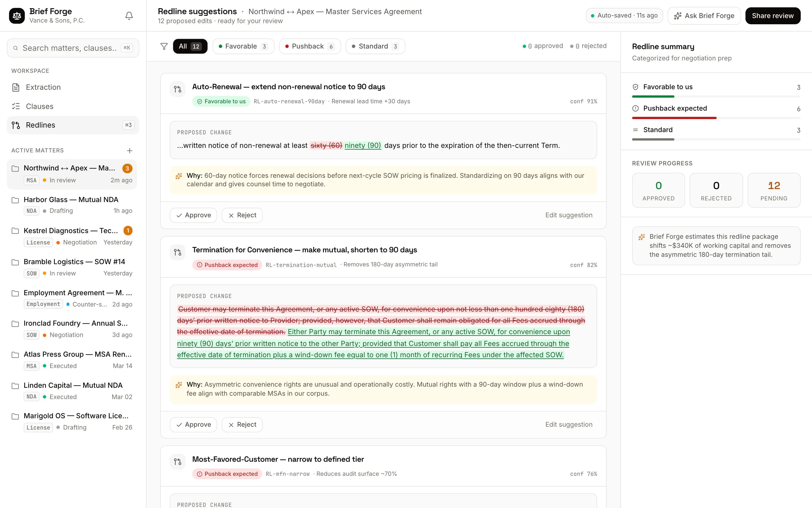Click the Harbor Glass folder icon
The width and height of the screenshot is (812, 508).
[x=16, y=200]
